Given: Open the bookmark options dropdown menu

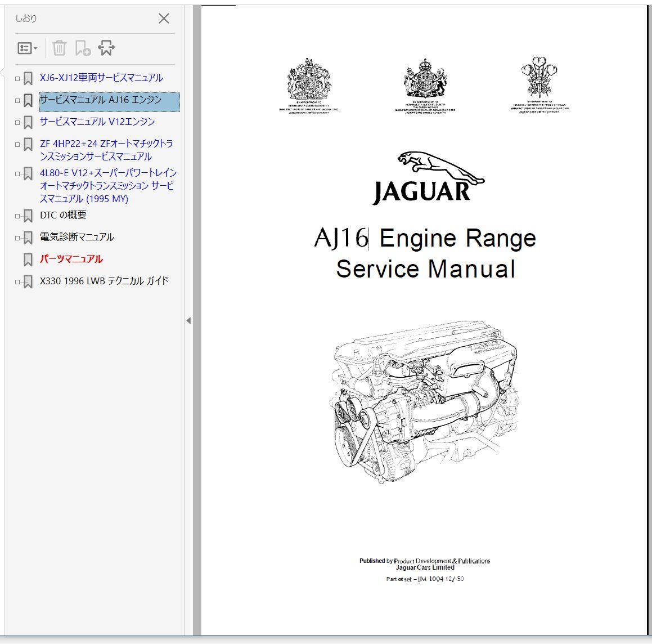Looking at the screenshot, I should pos(28,48).
